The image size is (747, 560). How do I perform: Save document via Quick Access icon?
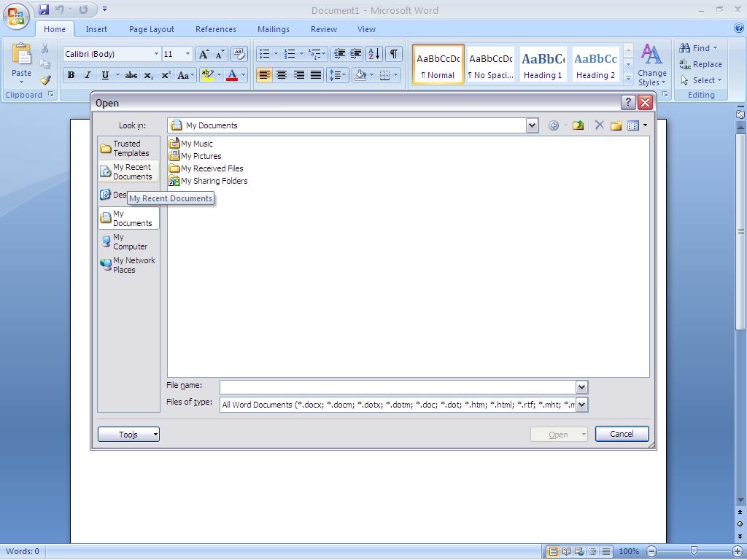click(x=44, y=9)
